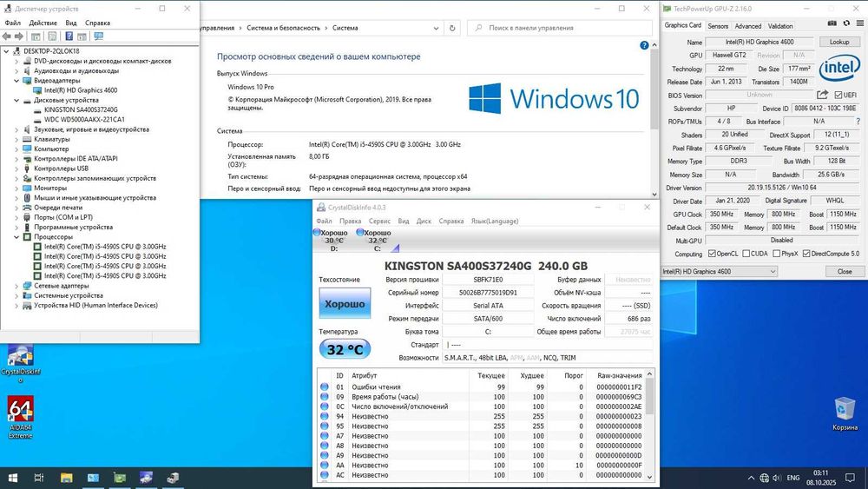Screen dimensions: 868x489
Task: Click Система breadcrumb in address bar
Action: point(345,28)
